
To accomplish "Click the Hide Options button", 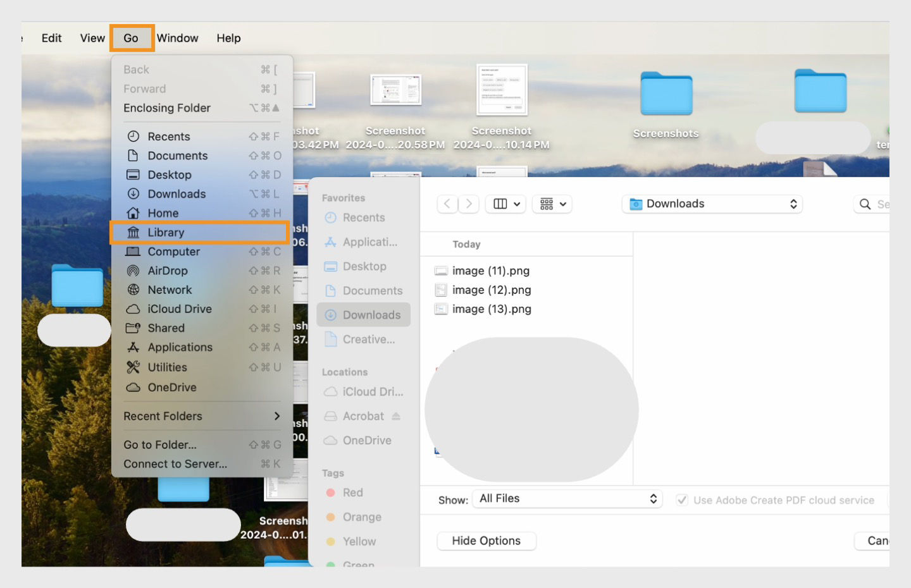I will pyautogui.click(x=486, y=541).
